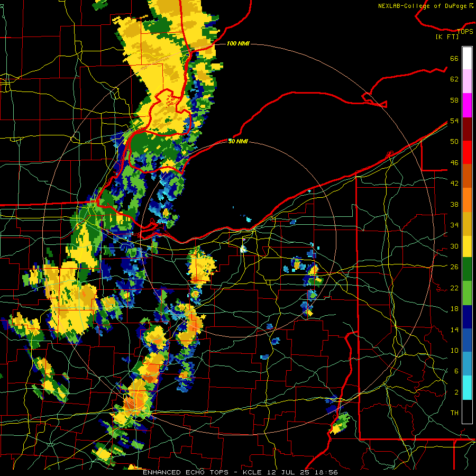
Task: Select the 6 legend label
Action: click(x=456, y=371)
